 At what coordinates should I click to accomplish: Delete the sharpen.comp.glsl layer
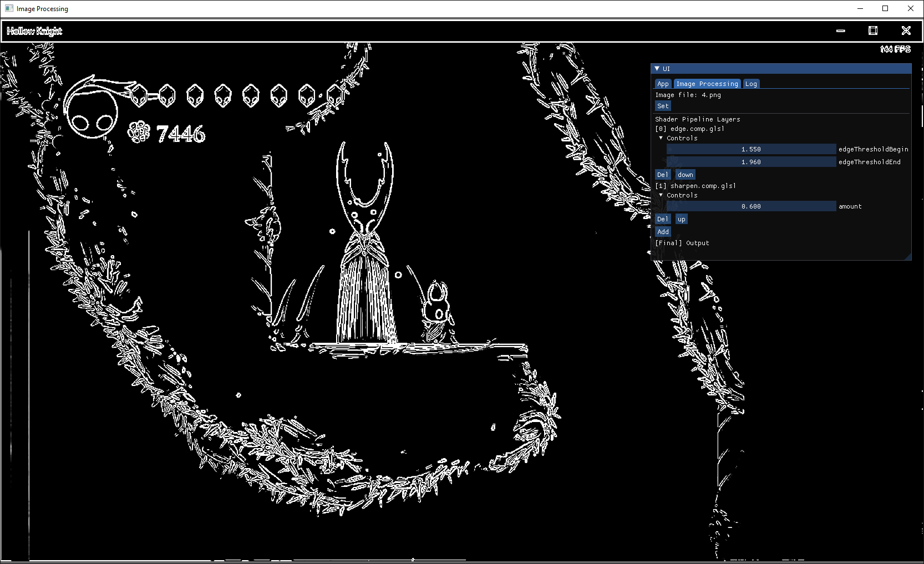coord(663,219)
